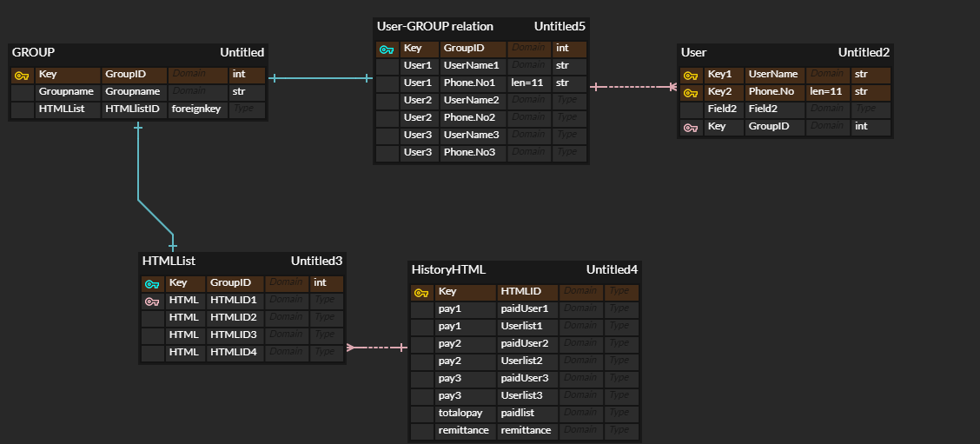
Task: Click the HTMLlistID cell in GROUP table
Action: [x=135, y=110]
